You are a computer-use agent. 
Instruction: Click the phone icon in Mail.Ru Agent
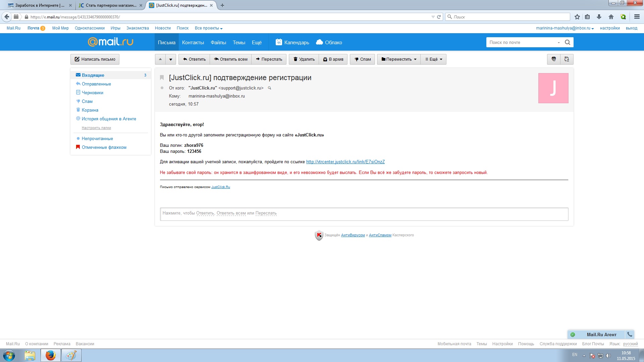click(x=630, y=335)
